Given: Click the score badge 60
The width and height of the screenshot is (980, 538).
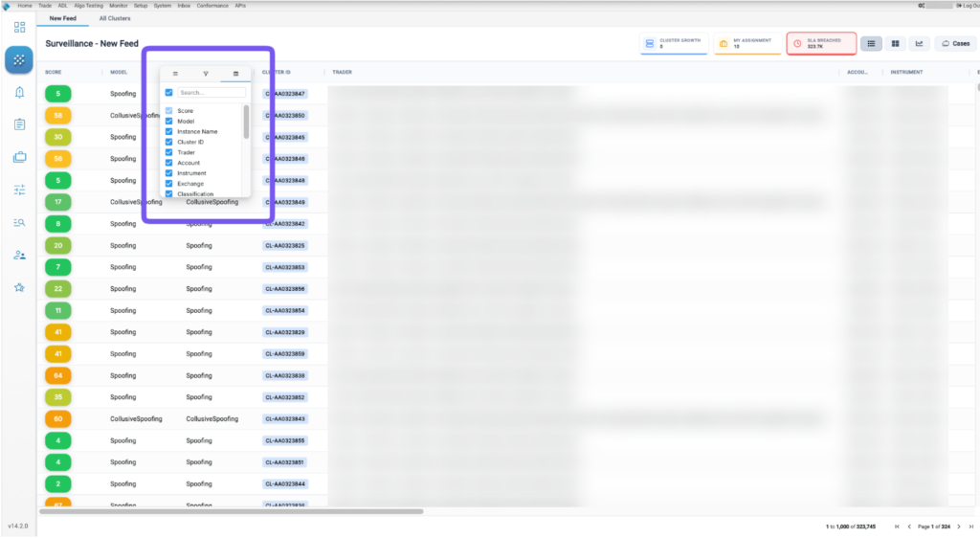Looking at the screenshot, I should pyautogui.click(x=58, y=418).
